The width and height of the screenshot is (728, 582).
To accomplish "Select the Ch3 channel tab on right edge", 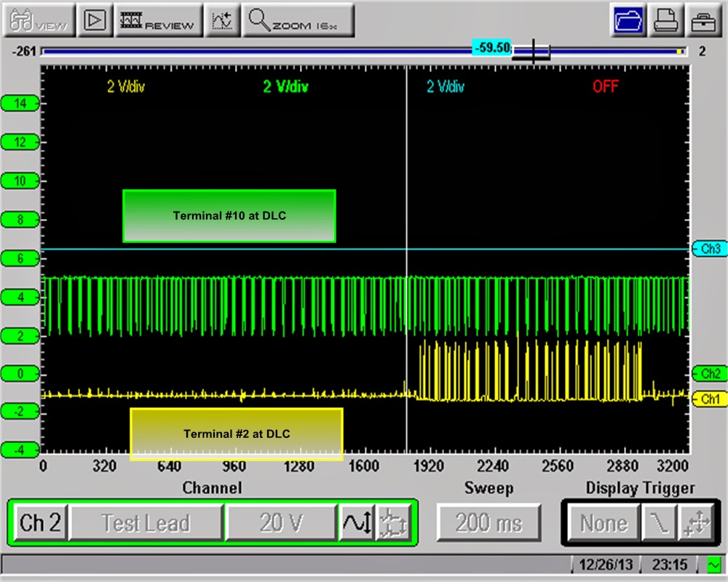I will coord(711,248).
